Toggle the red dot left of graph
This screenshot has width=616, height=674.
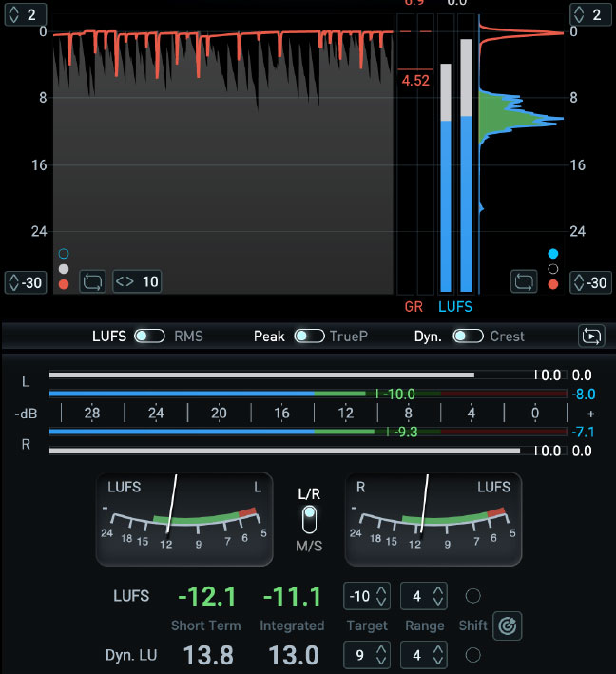64,284
